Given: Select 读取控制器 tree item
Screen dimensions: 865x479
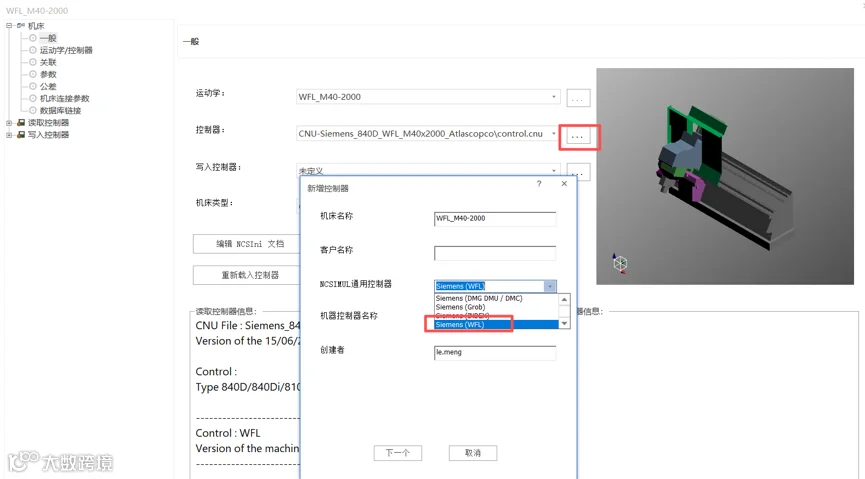Looking at the screenshot, I should point(49,123).
